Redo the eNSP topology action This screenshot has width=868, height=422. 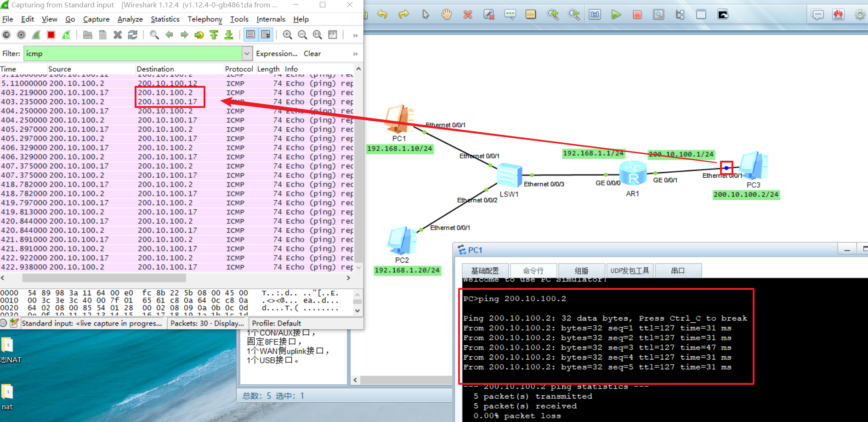coord(403,15)
